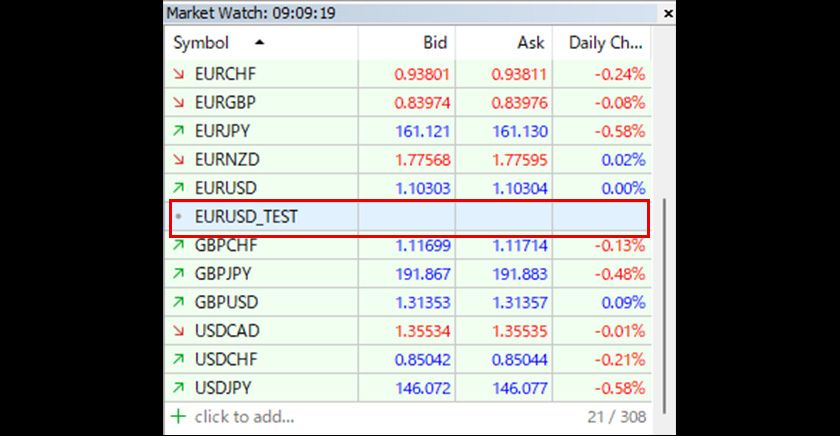This screenshot has height=436, width=840.
Task: Click the gray dot beside EURUSD_TEST
Action: tap(179, 216)
